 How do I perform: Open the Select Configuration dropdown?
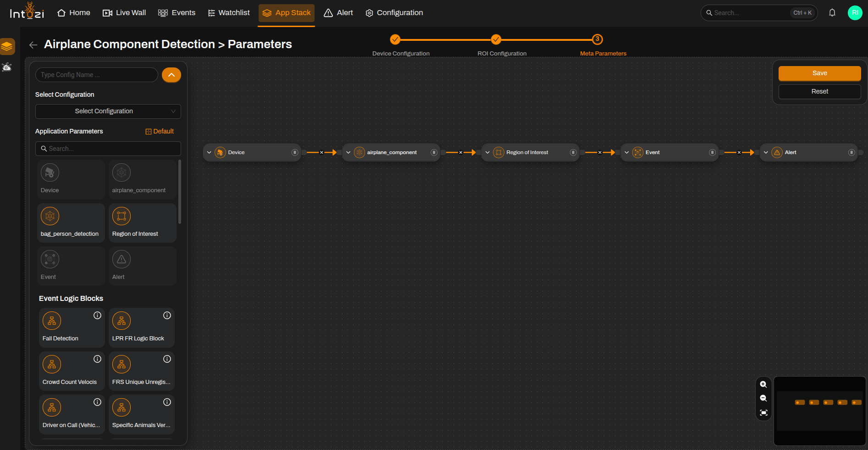click(108, 111)
